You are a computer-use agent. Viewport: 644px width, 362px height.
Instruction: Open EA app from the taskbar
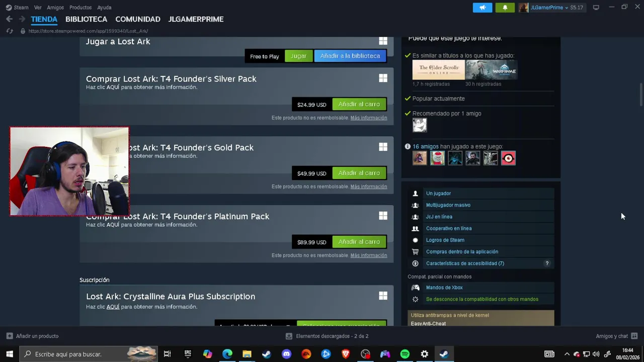[x=306, y=354]
